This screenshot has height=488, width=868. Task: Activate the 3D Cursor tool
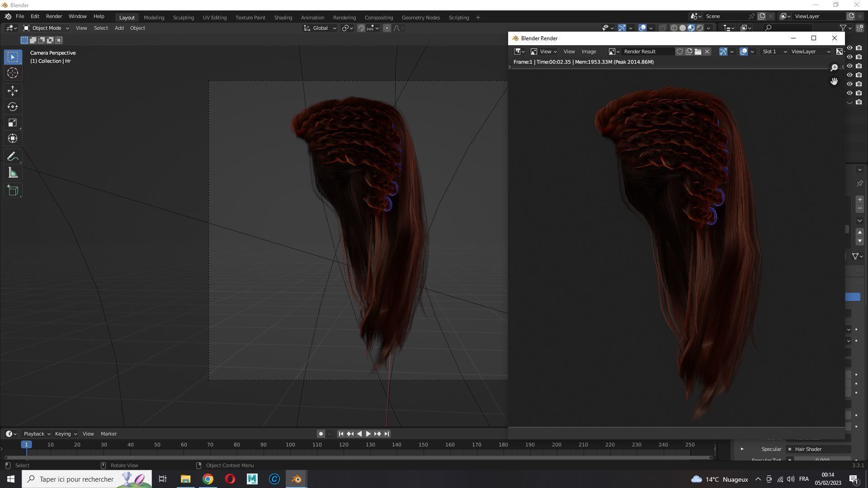13,73
